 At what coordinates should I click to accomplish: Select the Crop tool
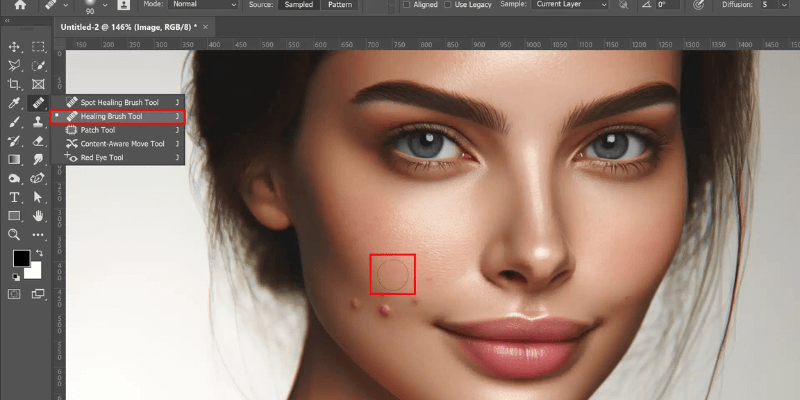tap(15, 84)
